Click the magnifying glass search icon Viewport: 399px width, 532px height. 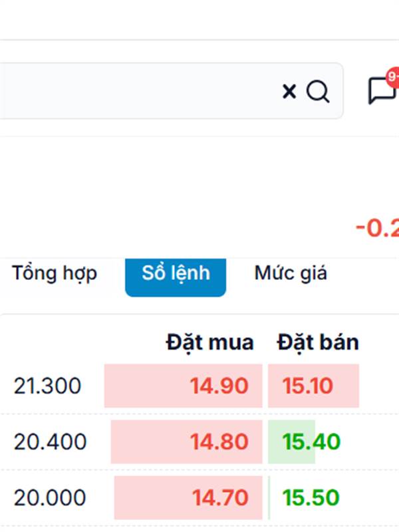[318, 91]
